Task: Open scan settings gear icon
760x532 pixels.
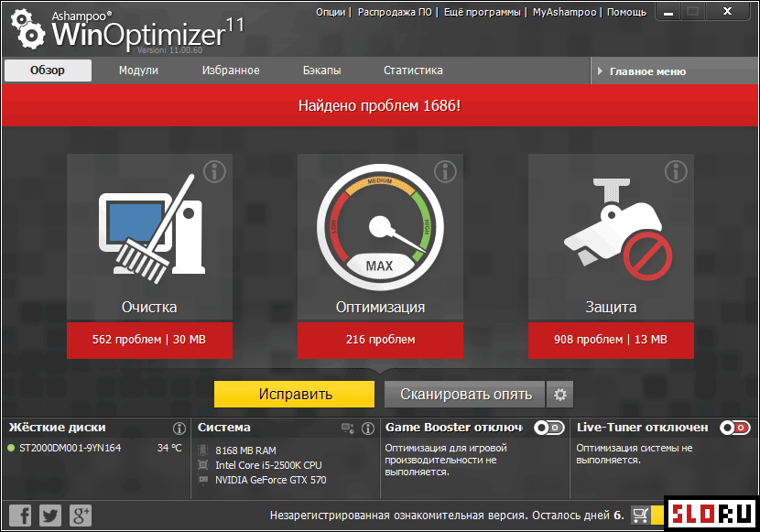Action: [560, 395]
